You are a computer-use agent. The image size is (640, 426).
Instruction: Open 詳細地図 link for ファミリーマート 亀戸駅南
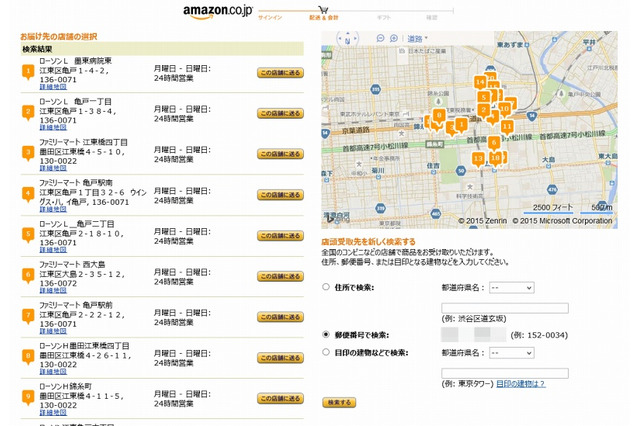tap(53, 209)
